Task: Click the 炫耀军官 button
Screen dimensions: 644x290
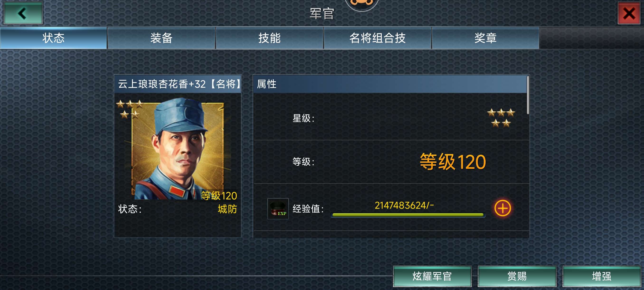Action: pyautogui.click(x=432, y=276)
